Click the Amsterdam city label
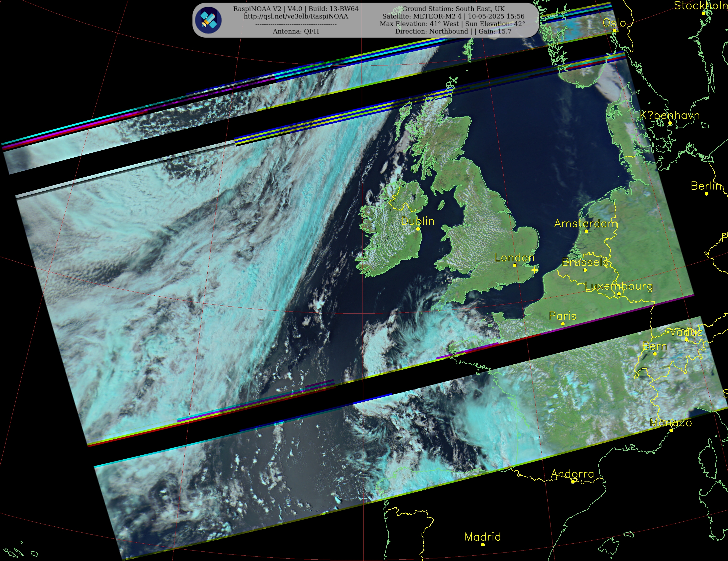 586,223
